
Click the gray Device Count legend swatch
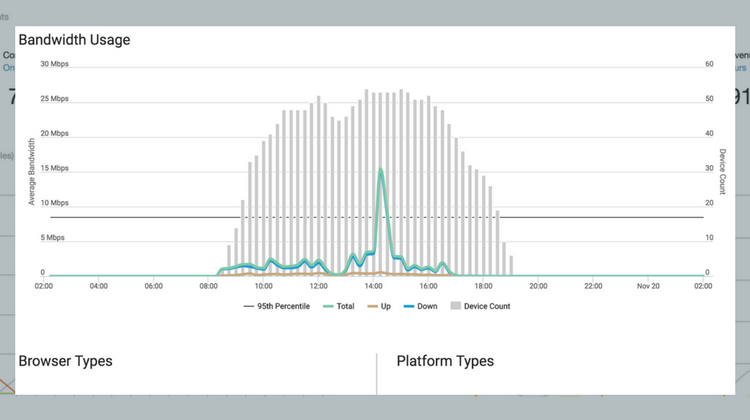tap(455, 306)
